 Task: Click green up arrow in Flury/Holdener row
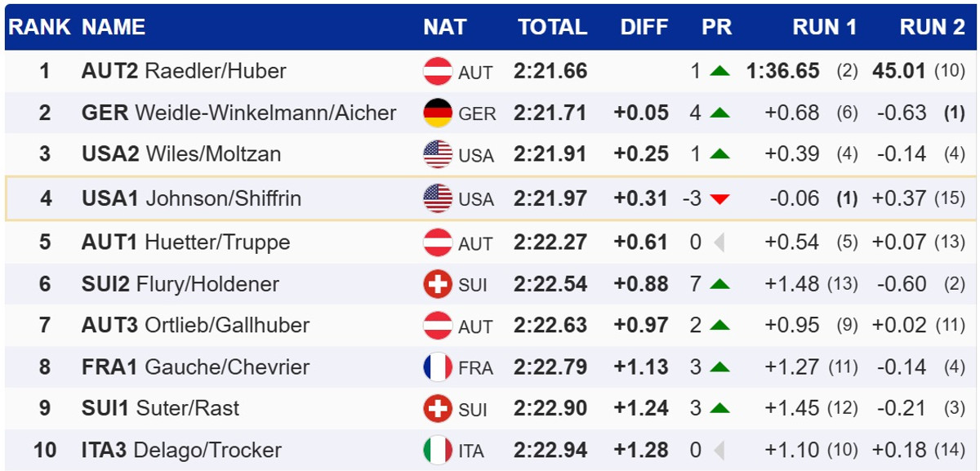pyautogui.click(x=719, y=284)
